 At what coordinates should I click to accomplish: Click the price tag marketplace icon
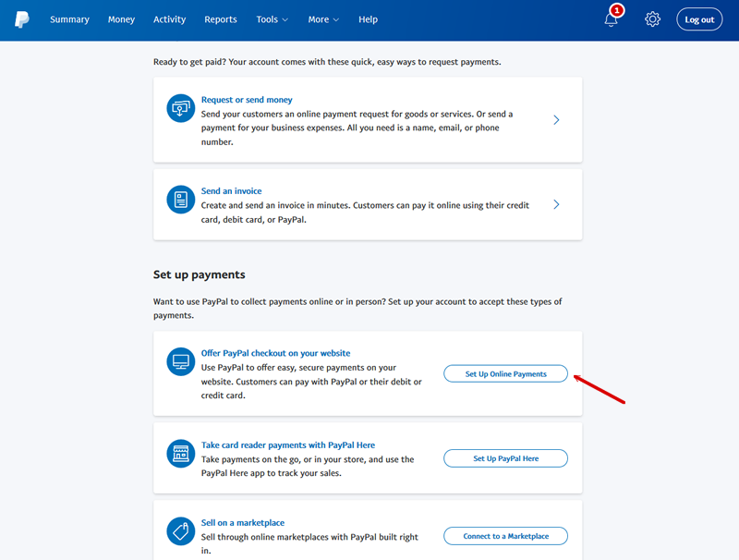(180, 531)
